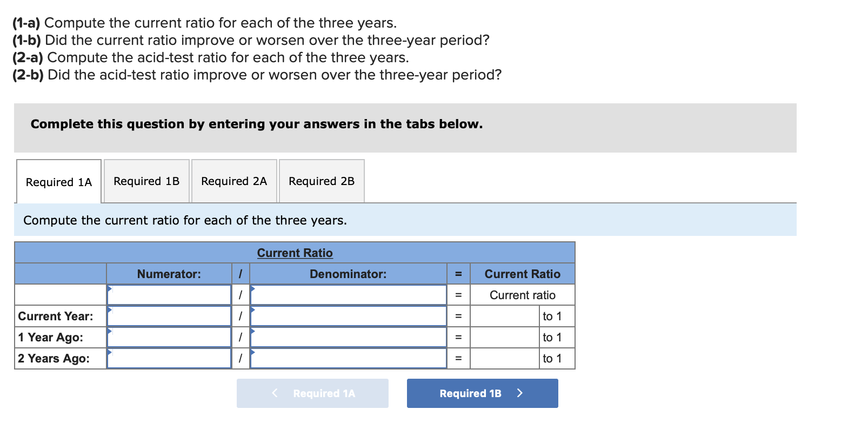
Task: Click the 1 Year Ago denominator input field
Action: pyautogui.click(x=348, y=337)
